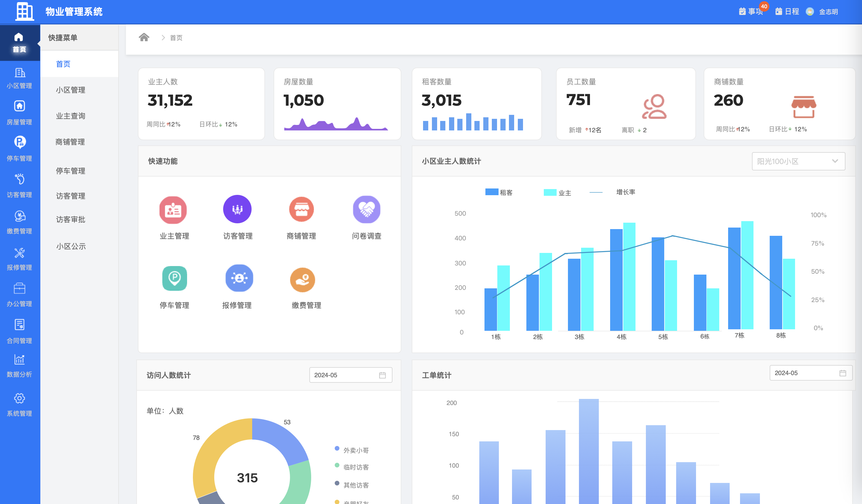Viewport: 862px width, 504px height.
Task: Toggle 业主 legend in bar chart
Action: tap(557, 193)
